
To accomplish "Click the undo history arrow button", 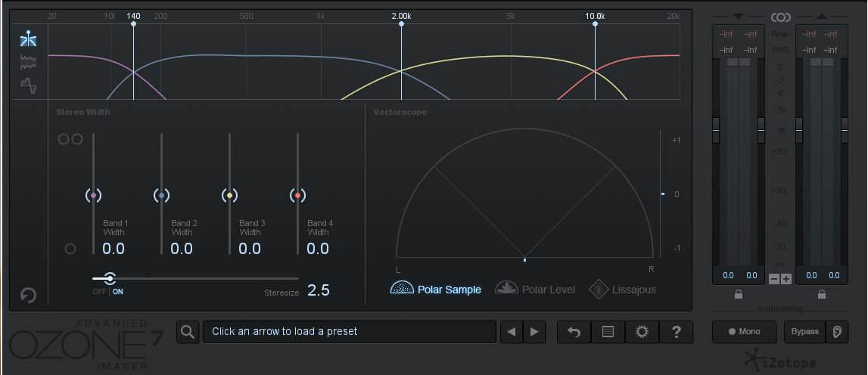I will click(x=574, y=332).
